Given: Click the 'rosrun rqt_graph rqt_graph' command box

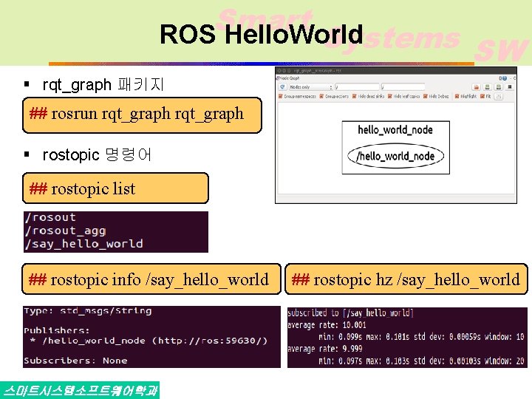Looking at the screenshot, I should pyautogui.click(x=142, y=115).
